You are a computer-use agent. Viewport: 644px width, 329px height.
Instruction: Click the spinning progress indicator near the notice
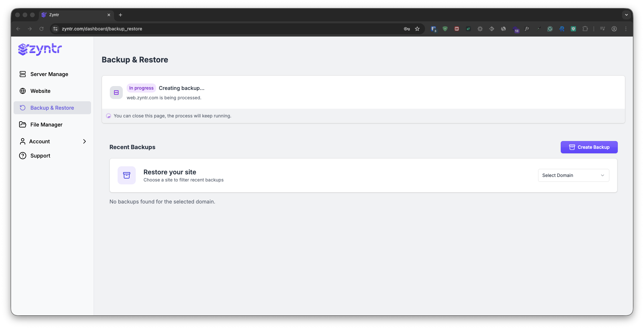(109, 115)
